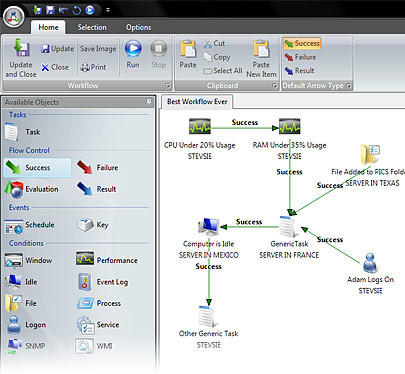Click the Update and Close ribbon button
Screen dimensions: 405x374
[x=21, y=58]
